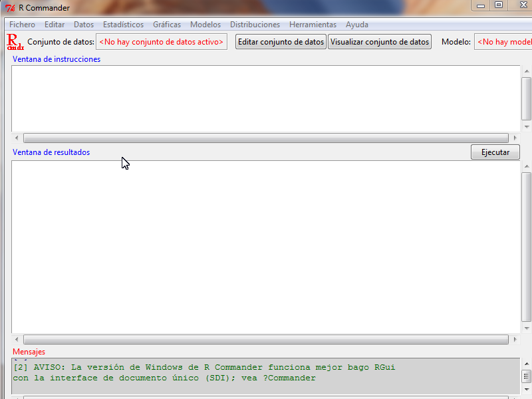Click the Rcmdr logo icon
532x399 pixels.
point(15,42)
